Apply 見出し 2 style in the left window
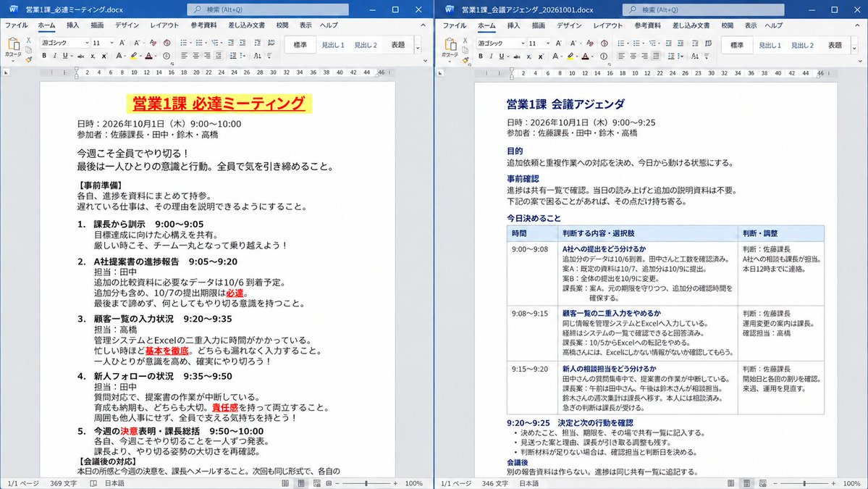This screenshot has width=868, height=489. (x=366, y=45)
